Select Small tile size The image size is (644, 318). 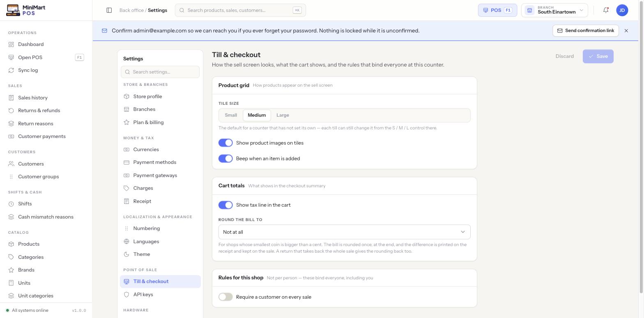231,115
